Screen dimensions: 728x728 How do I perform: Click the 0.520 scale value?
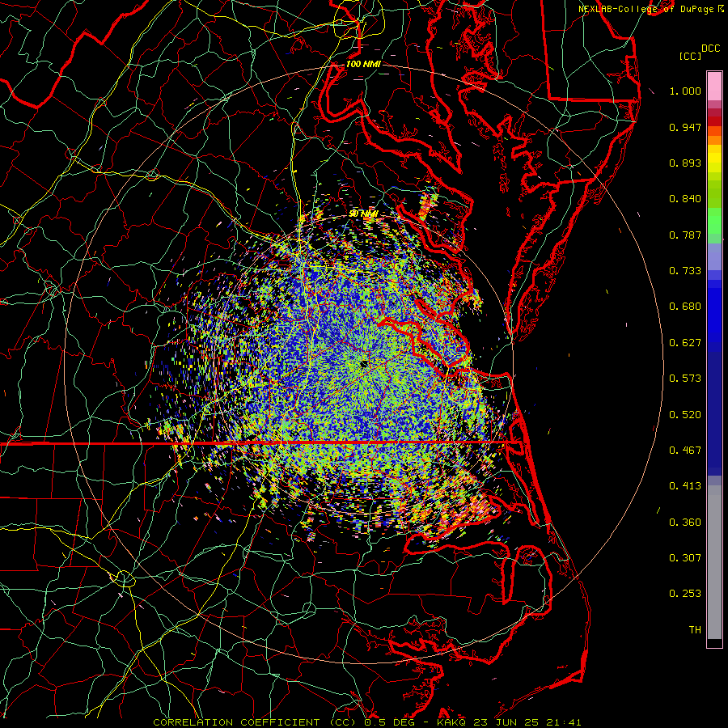coord(685,415)
